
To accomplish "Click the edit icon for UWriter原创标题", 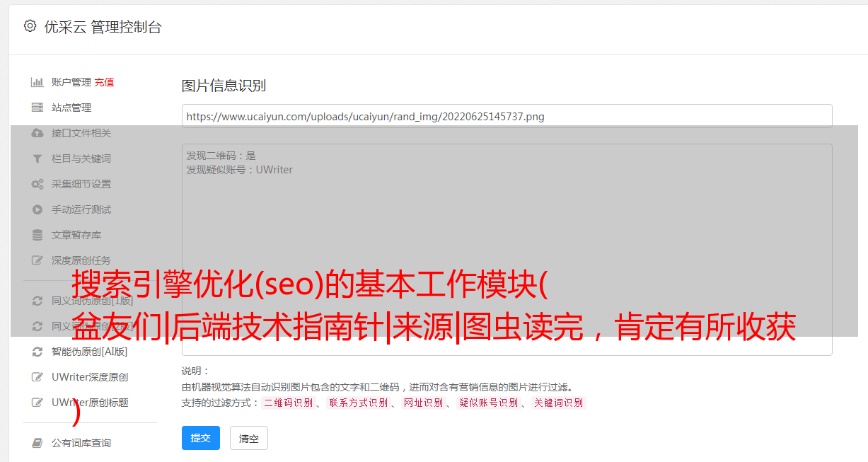I will (37, 403).
